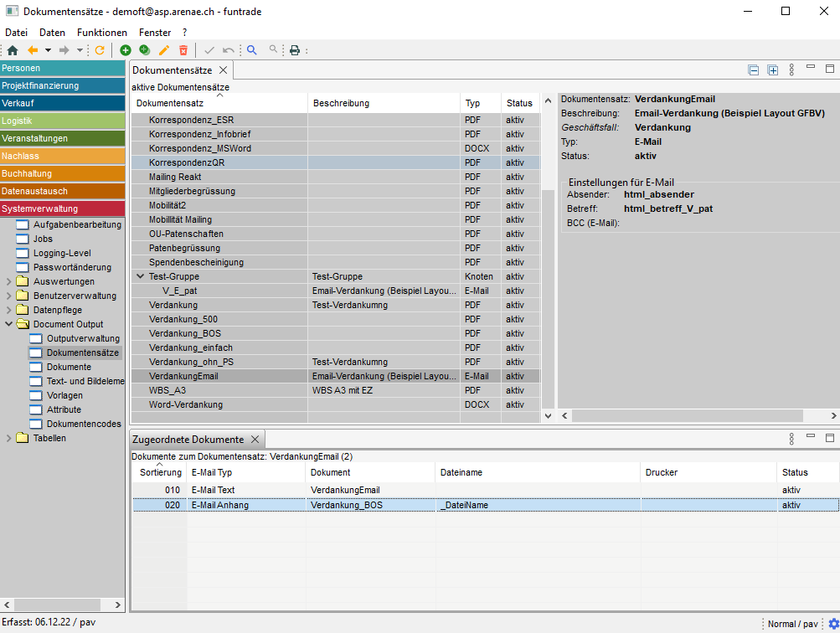This screenshot has width=840, height=633.
Task: Click the Home icon in toolbar
Action: pyautogui.click(x=13, y=50)
